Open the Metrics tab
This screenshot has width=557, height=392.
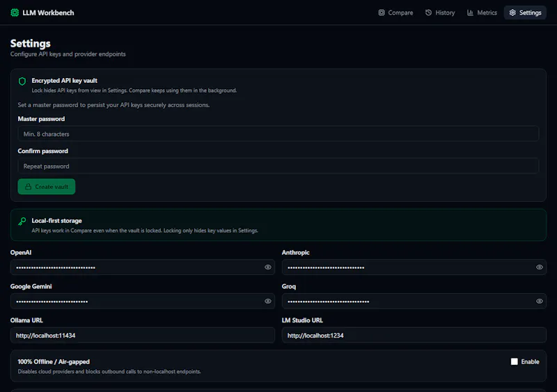point(482,13)
